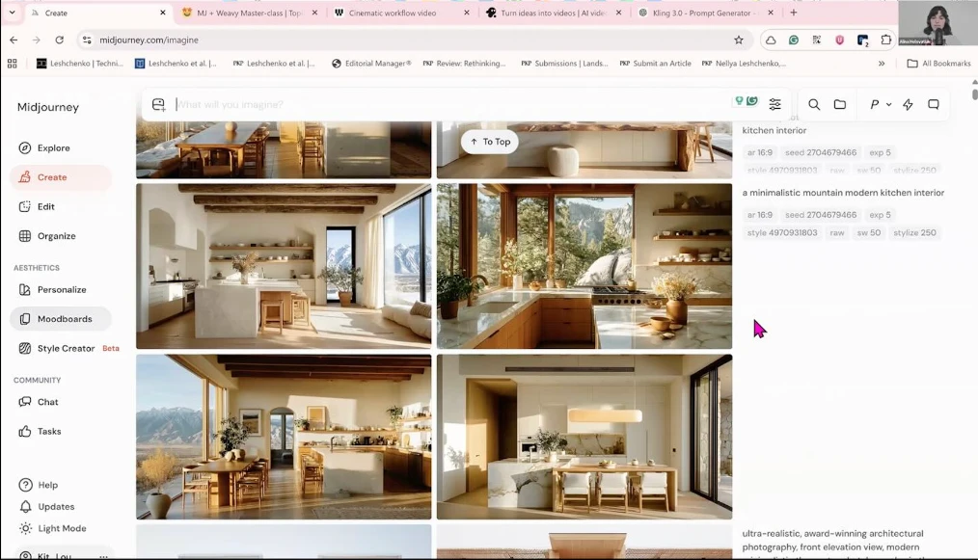Expand the hidden bookmarks overflow chevron
The height and width of the screenshot is (560, 978).
coord(881,64)
